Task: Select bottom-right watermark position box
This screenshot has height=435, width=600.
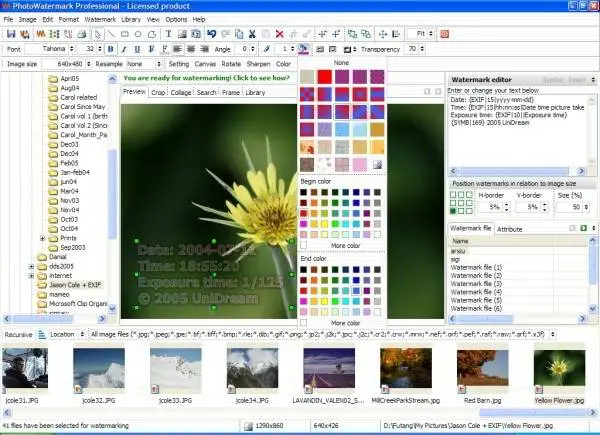Action: 469,211
